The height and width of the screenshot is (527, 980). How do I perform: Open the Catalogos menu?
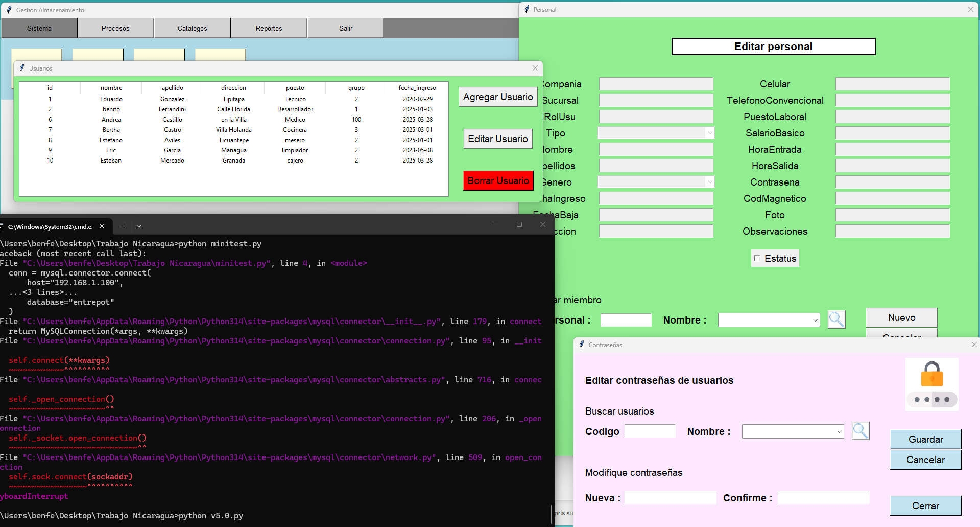192,28
